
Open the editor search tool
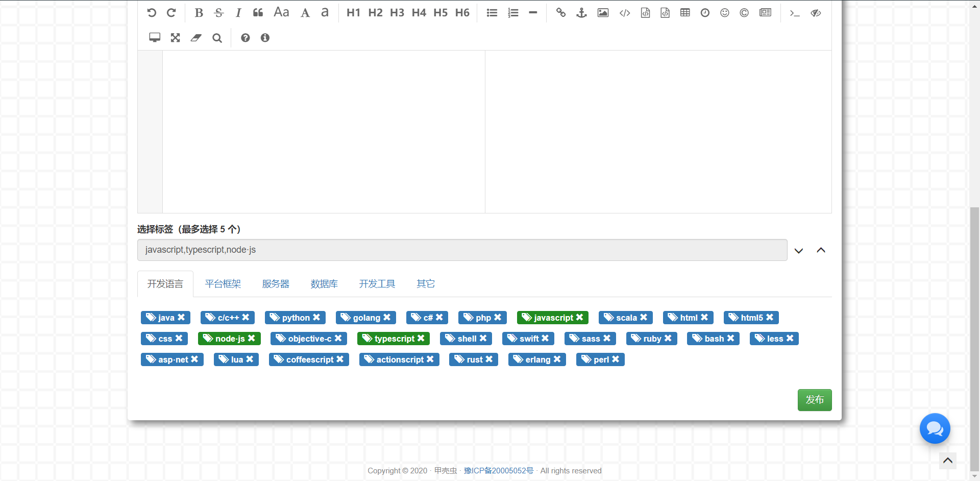(x=217, y=38)
